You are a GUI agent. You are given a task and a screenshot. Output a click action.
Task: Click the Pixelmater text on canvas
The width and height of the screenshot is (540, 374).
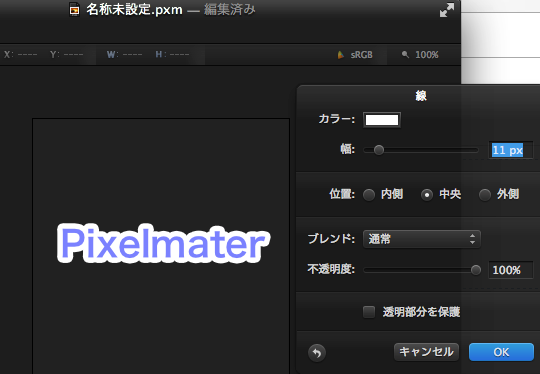[163, 243]
